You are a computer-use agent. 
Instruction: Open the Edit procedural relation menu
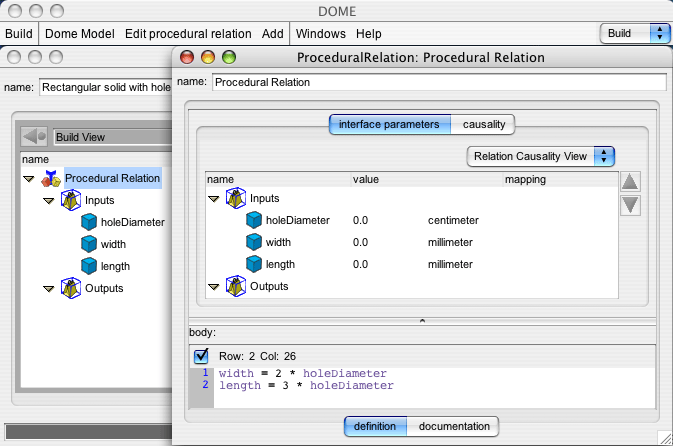pos(188,33)
